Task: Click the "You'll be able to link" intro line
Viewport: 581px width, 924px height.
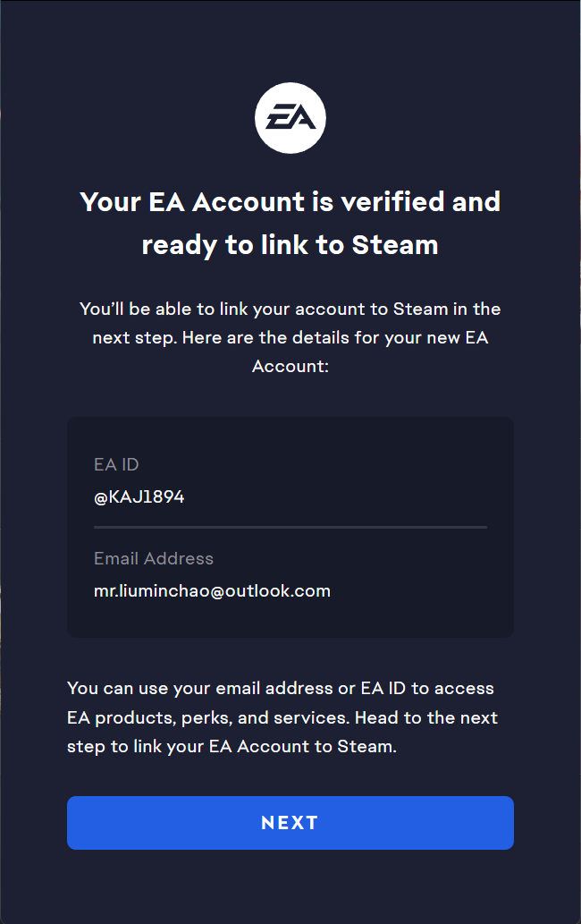Action: point(290,309)
